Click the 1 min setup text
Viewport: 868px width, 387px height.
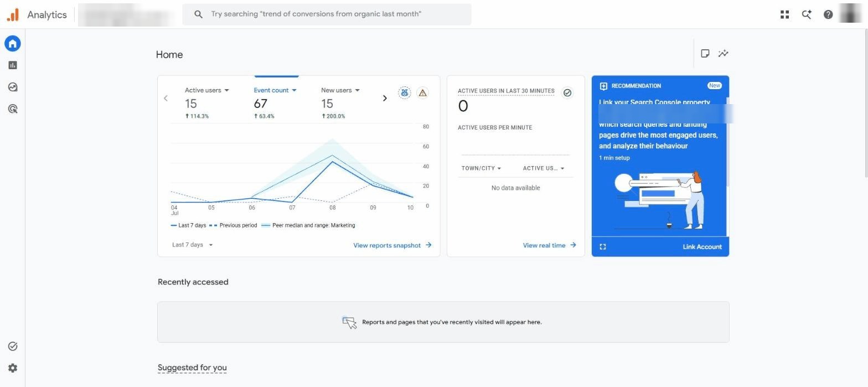(x=614, y=158)
